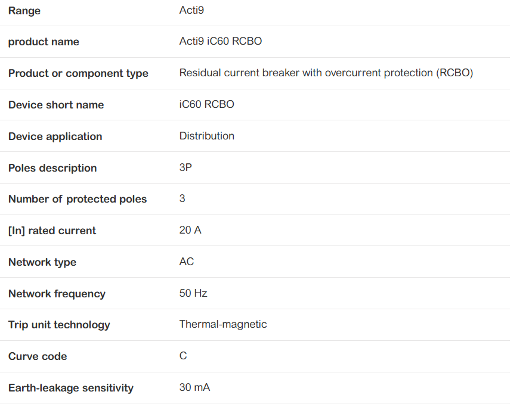Select the "50 Hz" frequency value
Image resolution: width=532 pixels, height=404 pixels.
click(193, 293)
